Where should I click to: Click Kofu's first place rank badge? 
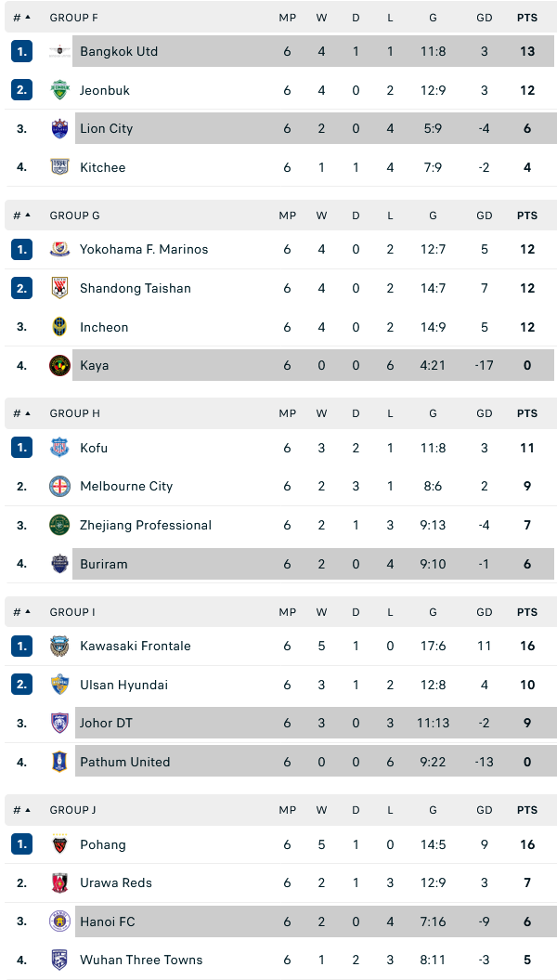21,448
